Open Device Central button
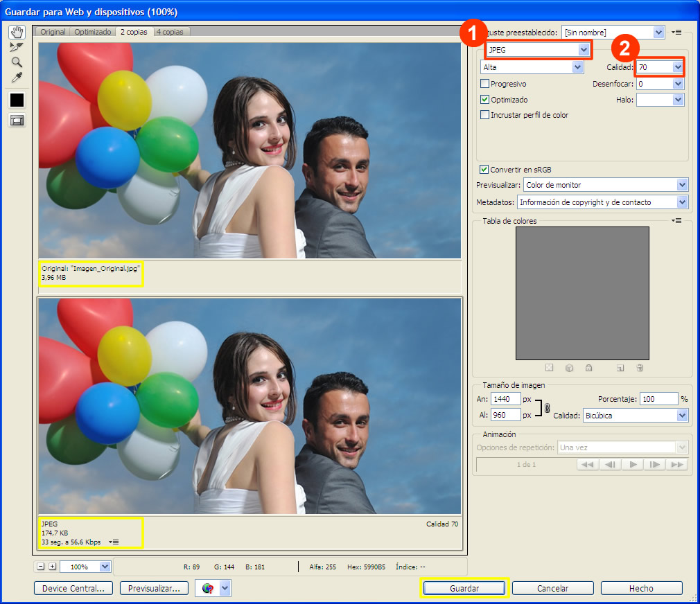This screenshot has width=700, height=604. [x=73, y=588]
